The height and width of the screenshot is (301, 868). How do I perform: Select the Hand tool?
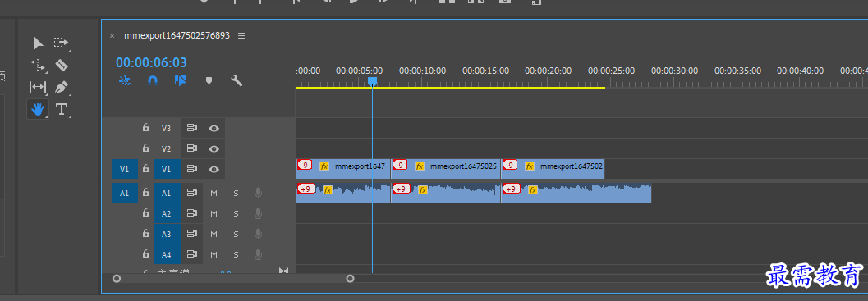38,109
